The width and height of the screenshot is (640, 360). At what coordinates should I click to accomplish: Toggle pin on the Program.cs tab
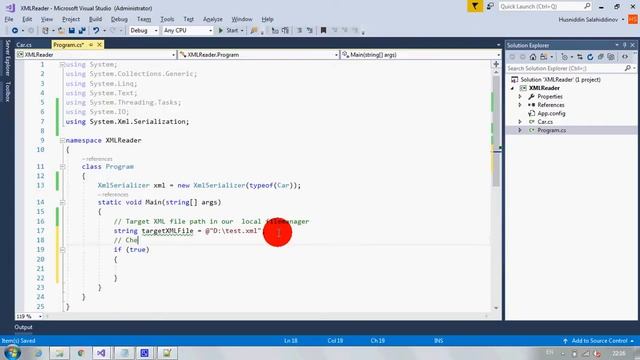91,44
